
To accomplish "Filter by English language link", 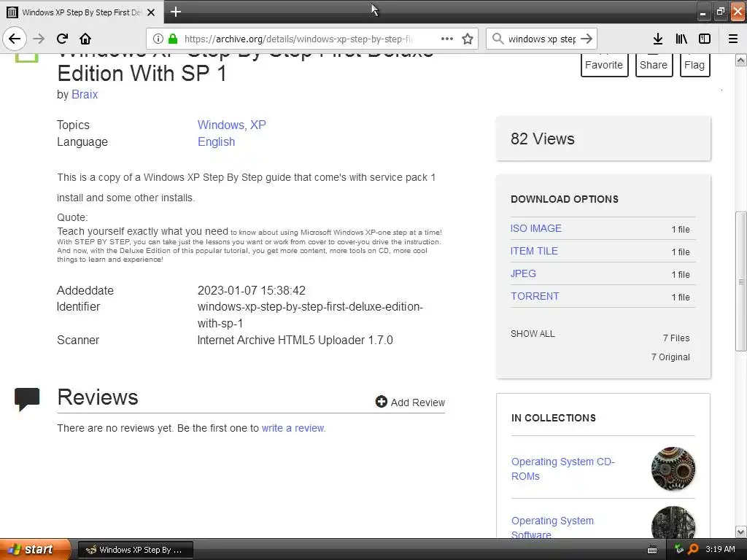I will point(216,142).
